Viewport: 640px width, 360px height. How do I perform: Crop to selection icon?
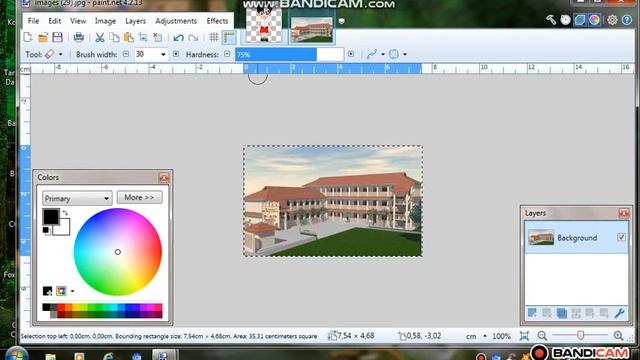click(143, 38)
